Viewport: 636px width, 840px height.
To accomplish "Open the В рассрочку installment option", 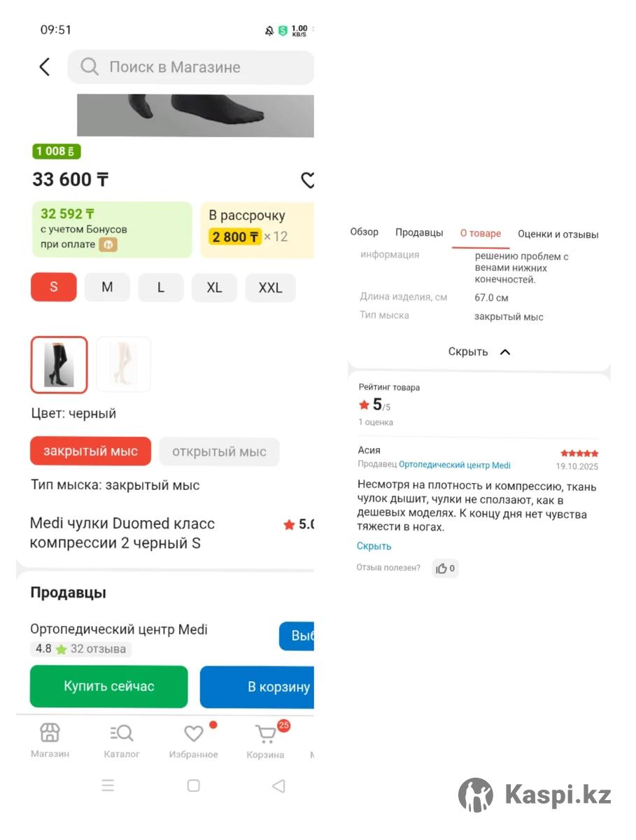I will 257,229.
